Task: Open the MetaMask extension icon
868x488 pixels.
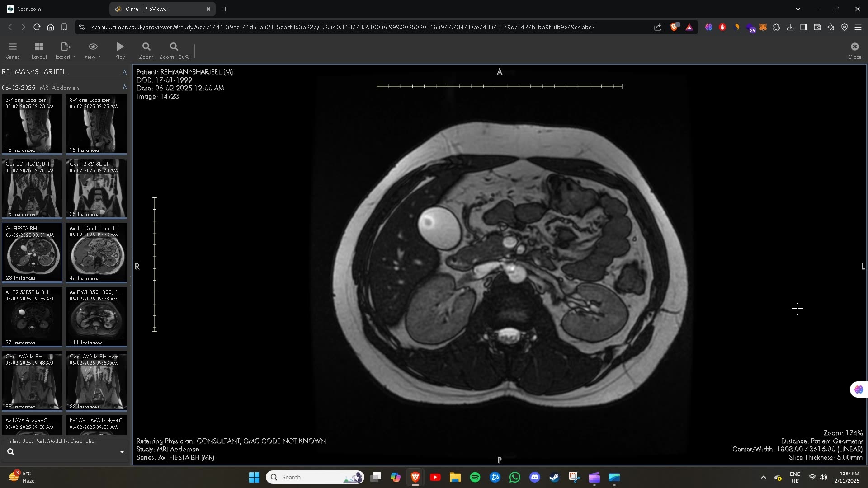Action: pyautogui.click(x=764, y=27)
